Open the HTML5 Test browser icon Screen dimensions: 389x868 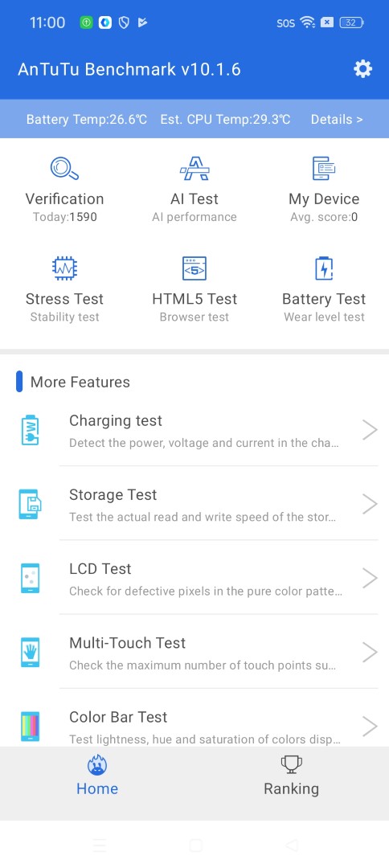coord(194,268)
